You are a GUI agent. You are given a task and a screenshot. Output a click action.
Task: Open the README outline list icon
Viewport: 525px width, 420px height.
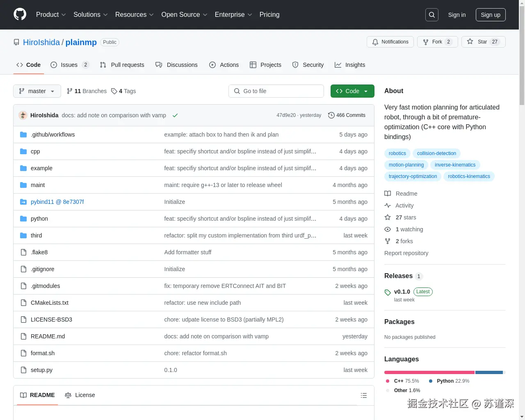[x=363, y=395]
